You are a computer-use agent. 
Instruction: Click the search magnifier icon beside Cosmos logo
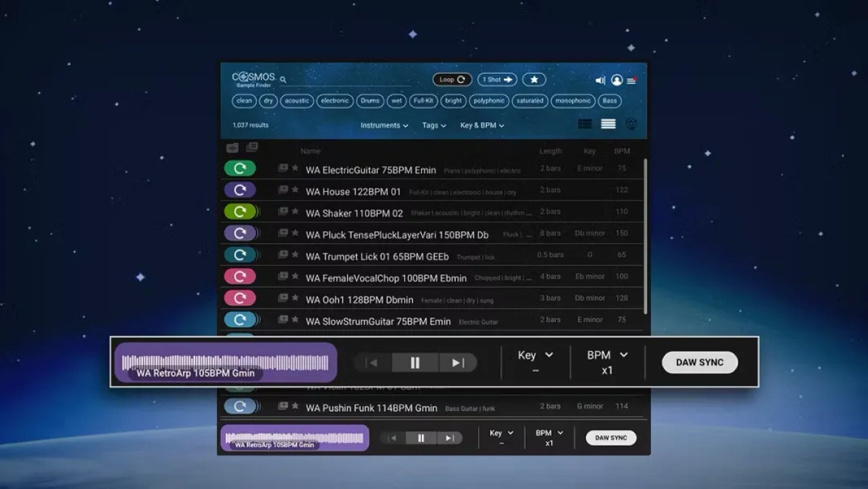pos(283,79)
